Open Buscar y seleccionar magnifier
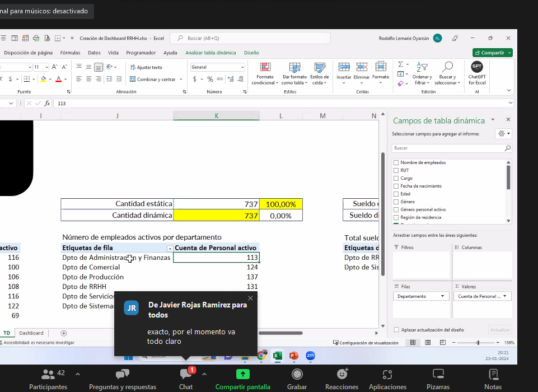The height and width of the screenshot is (392, 538). [447, 73]
